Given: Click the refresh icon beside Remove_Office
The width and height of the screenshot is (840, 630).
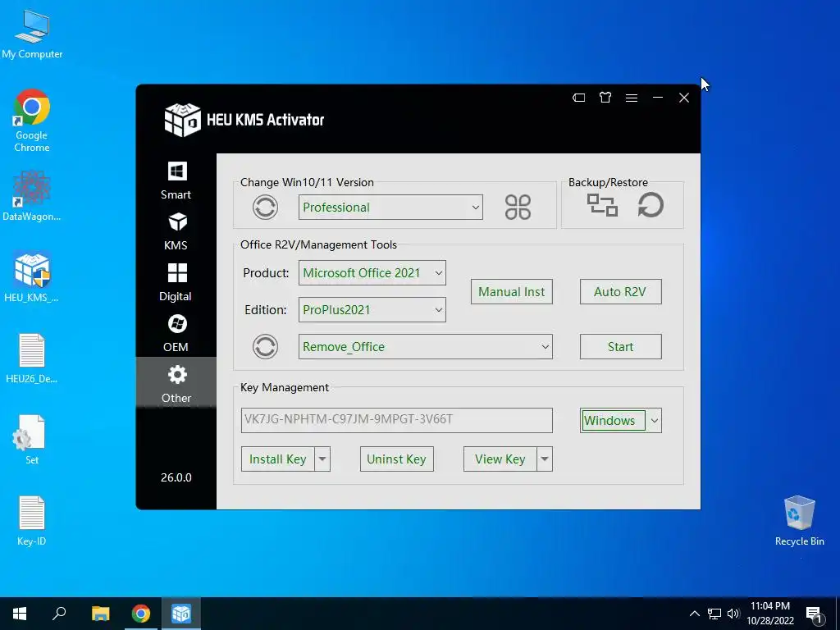Looking at the screenshot, I should [x=265, y=347].
